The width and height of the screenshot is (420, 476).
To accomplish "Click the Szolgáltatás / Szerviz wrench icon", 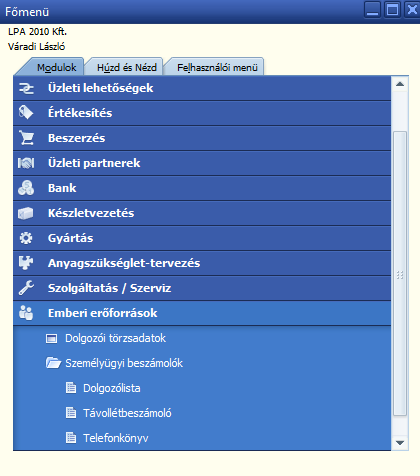I will pos(26,288).
